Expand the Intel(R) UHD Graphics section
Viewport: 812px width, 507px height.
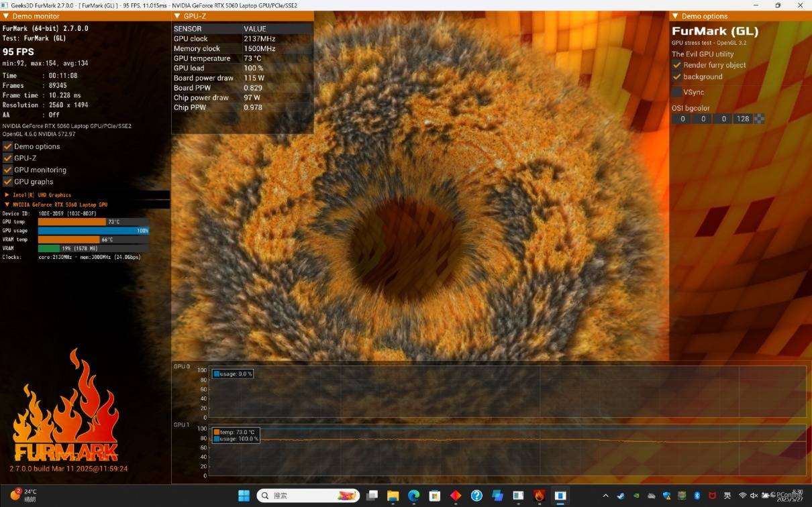coord(7,194)
